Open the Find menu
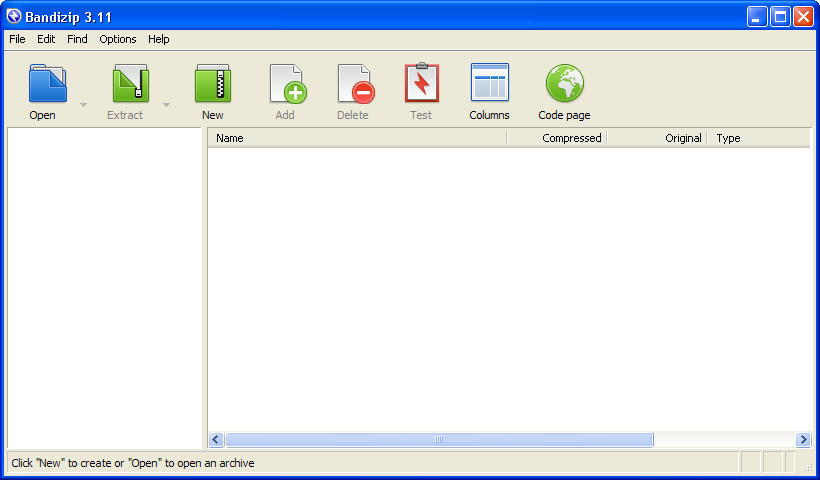820x480 pixels. coord(77,39)
